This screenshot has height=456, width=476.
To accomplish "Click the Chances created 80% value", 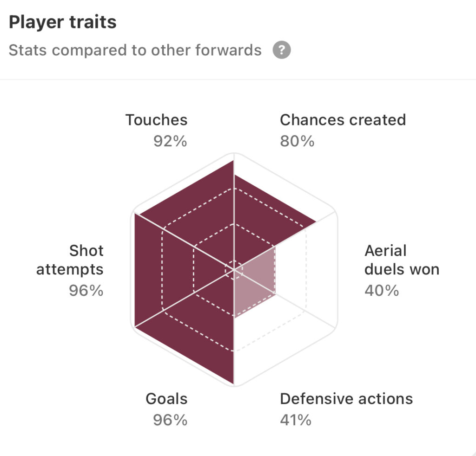I will [x=297, y=141].
